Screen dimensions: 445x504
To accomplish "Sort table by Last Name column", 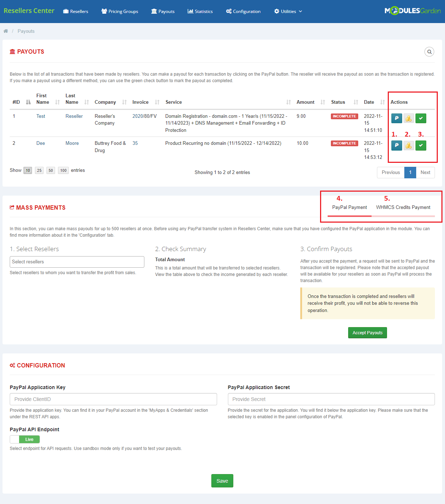I will pos(77,99).
